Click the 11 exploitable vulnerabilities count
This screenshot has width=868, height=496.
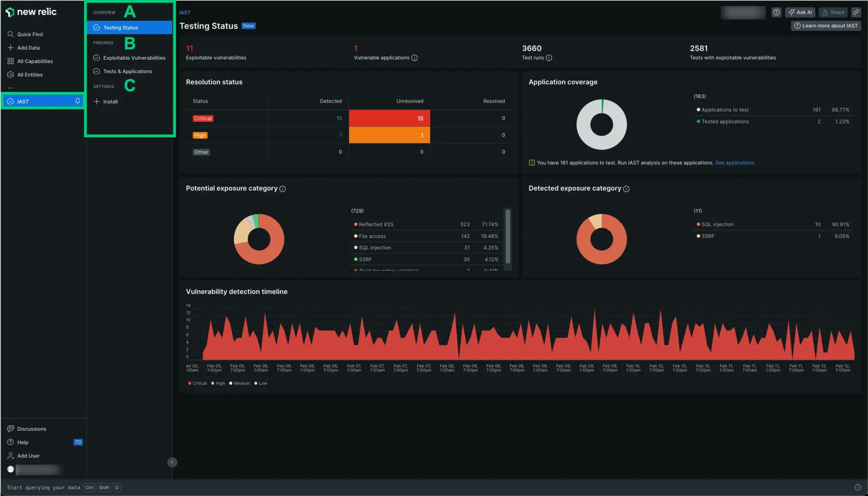pos(189,48)
